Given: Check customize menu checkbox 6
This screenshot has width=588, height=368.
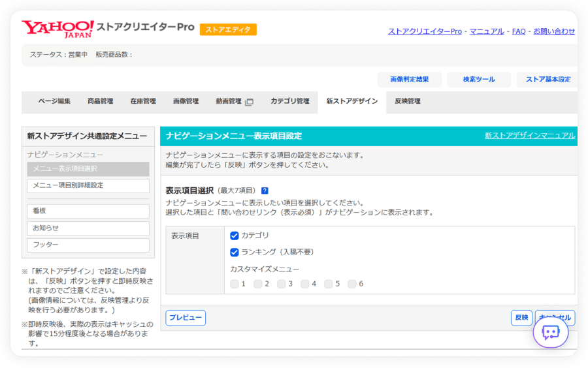Looking at the screenshot, I should click(351, 284).
